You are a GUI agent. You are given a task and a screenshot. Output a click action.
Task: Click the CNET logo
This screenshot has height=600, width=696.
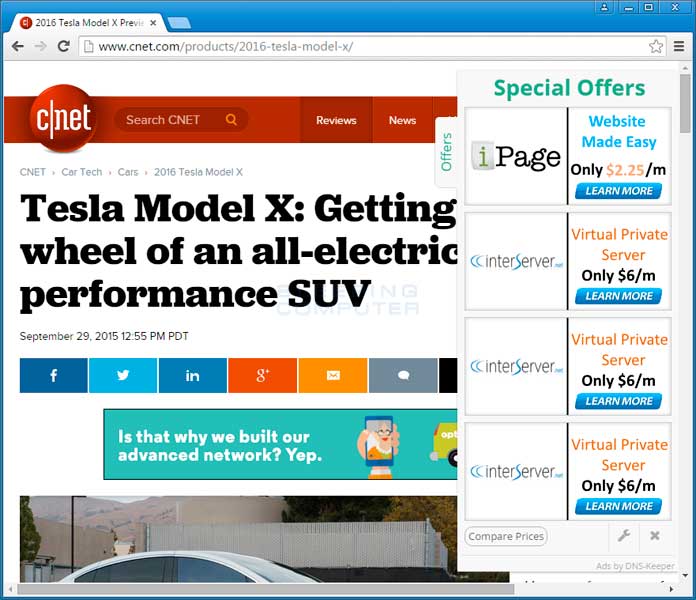(63, 118)
